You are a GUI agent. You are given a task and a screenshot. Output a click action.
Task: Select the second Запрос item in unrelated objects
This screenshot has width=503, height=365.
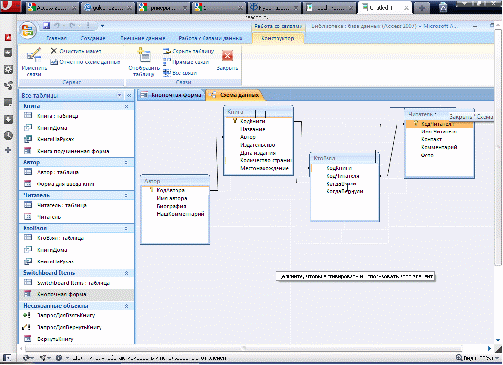(x=77, y=327)
